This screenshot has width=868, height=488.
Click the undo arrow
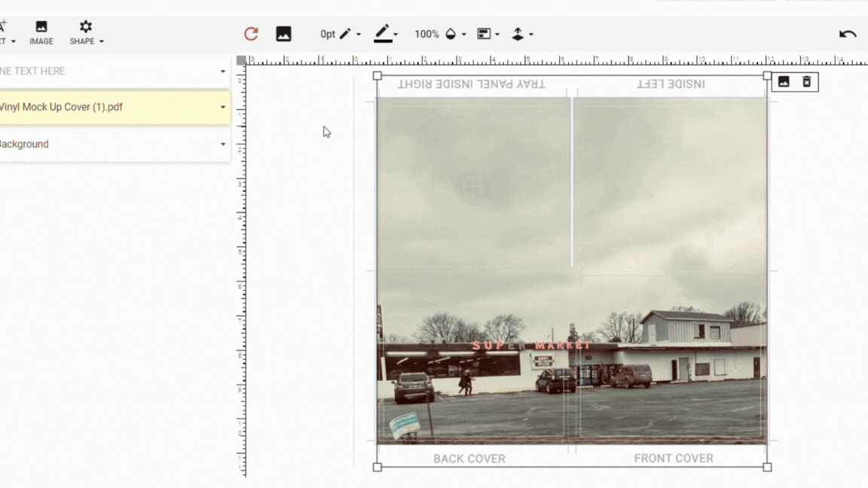tap(848, 35)
